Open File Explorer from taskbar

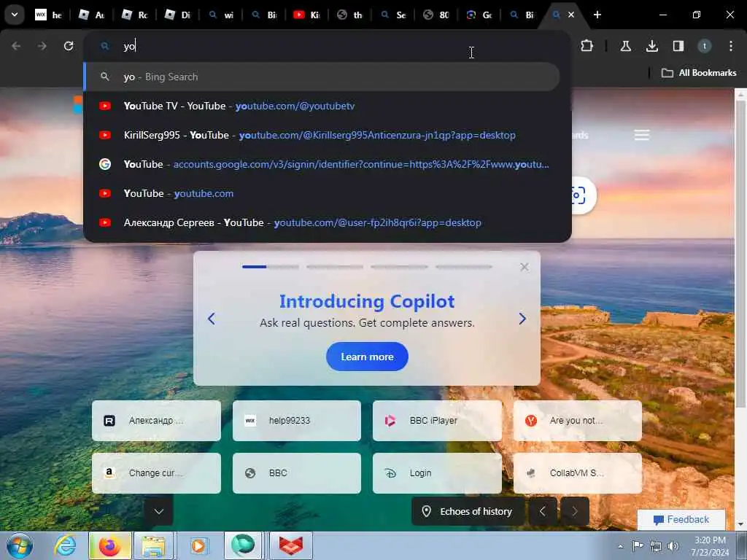(x=152, y=545)
